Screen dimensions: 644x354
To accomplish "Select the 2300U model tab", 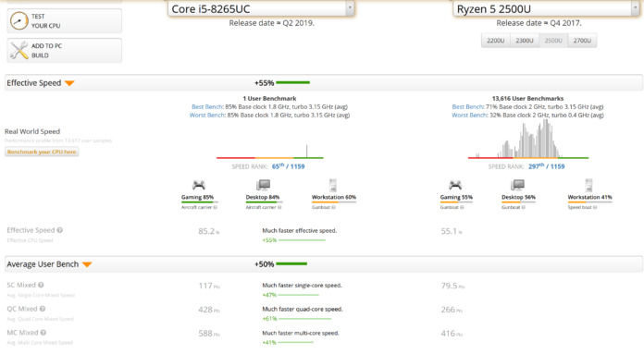I will click(525, 41).
